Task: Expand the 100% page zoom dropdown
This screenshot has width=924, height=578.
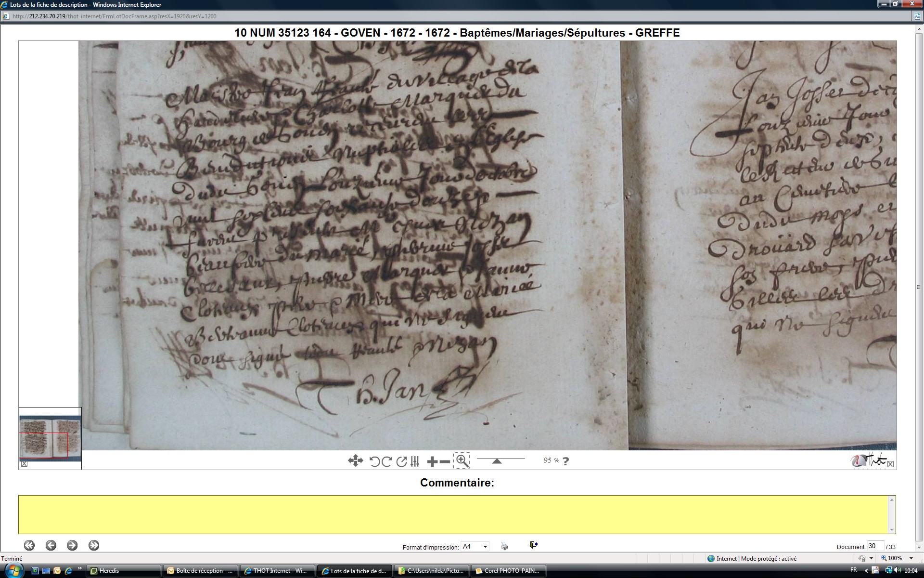Action: click(x=911, y=558)
